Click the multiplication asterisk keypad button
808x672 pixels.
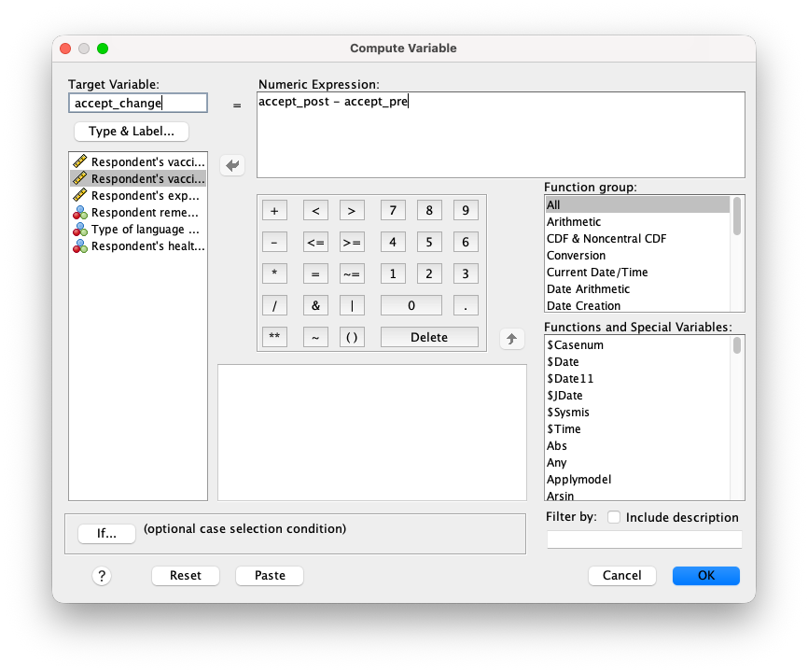[274, 273]
